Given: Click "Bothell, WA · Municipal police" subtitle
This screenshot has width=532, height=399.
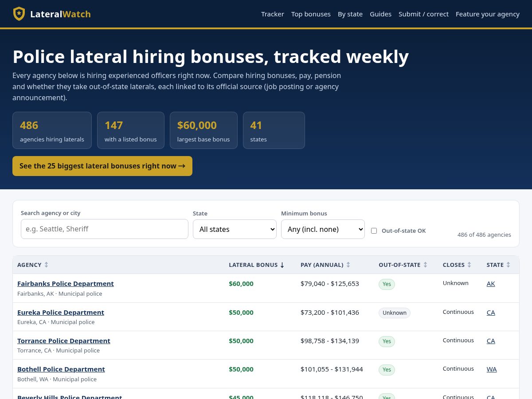Looking at the screenshot, I should [x=57, y=379].
